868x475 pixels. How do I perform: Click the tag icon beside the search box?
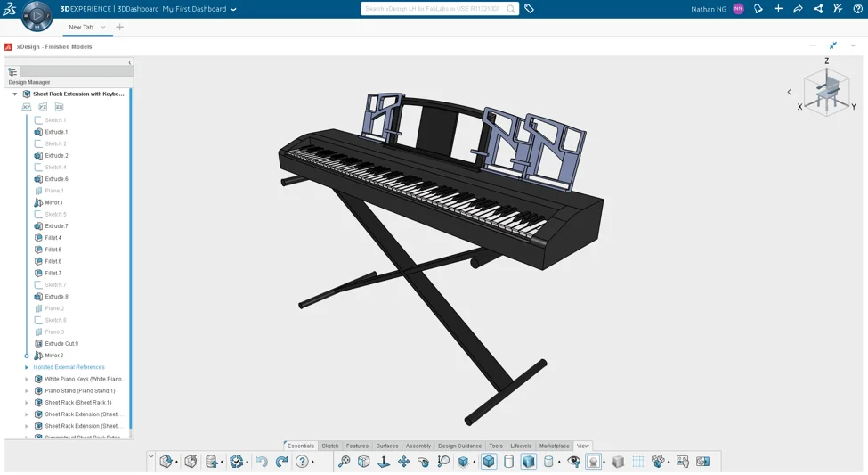coord(529,9)
